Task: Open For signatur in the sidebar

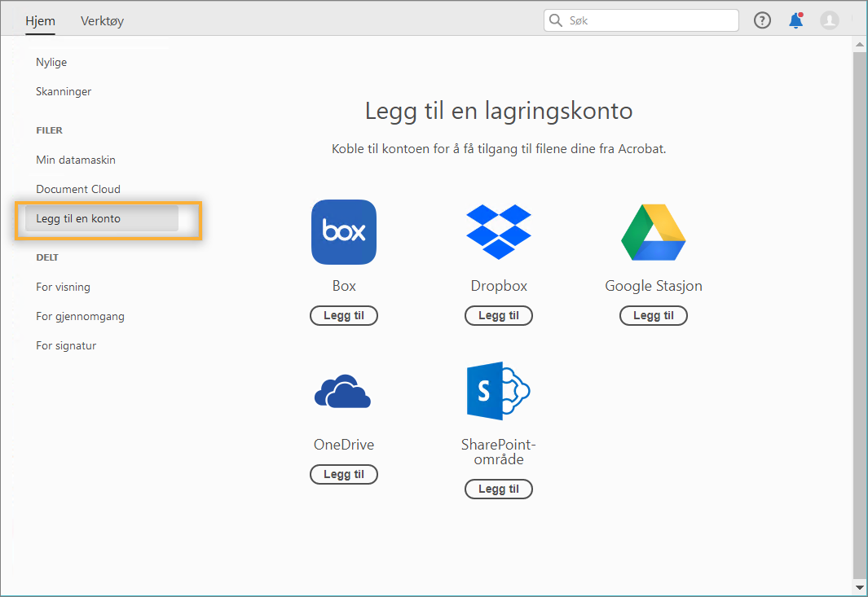Action: 66,345
